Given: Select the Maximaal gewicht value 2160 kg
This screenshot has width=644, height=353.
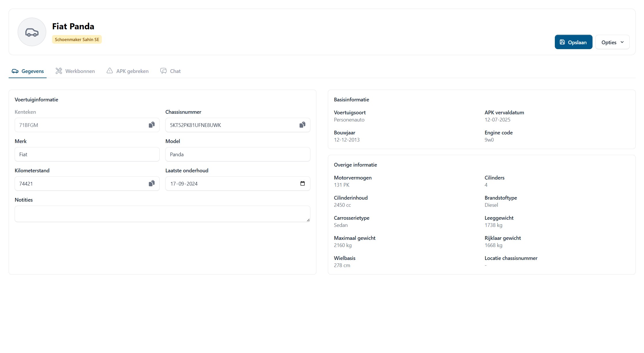Looking at the screenshot, I should pyautogui.click(x=343, y=245).
